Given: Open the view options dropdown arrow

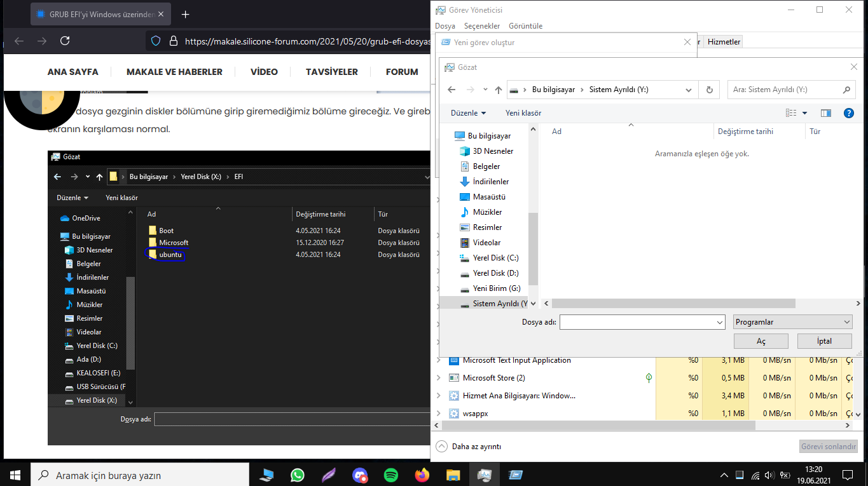Looking at the screenshot, I should (x=804, y=113).
